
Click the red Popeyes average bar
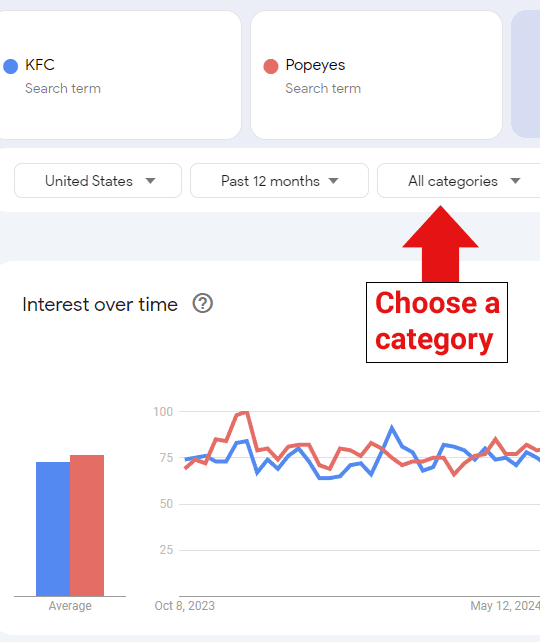87,525
